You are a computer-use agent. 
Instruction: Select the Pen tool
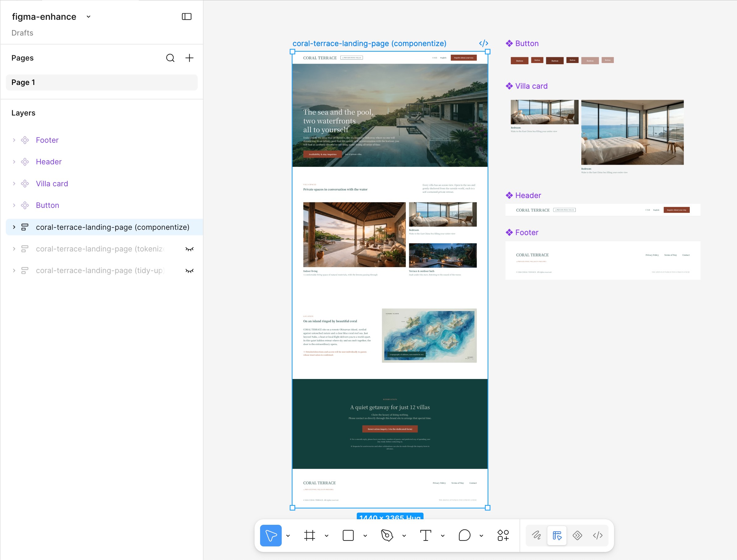click(387, 535)
